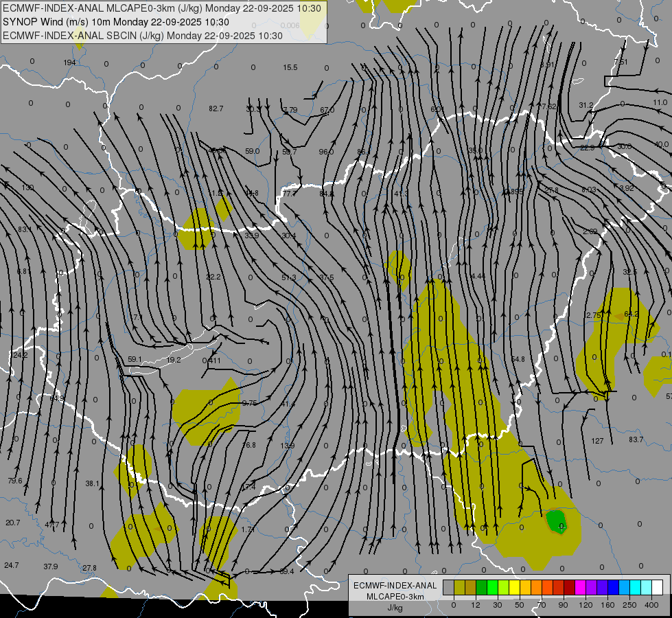Click legend tick label 120
This screenshot has width=672, height=618.
(x=586, y=605)
